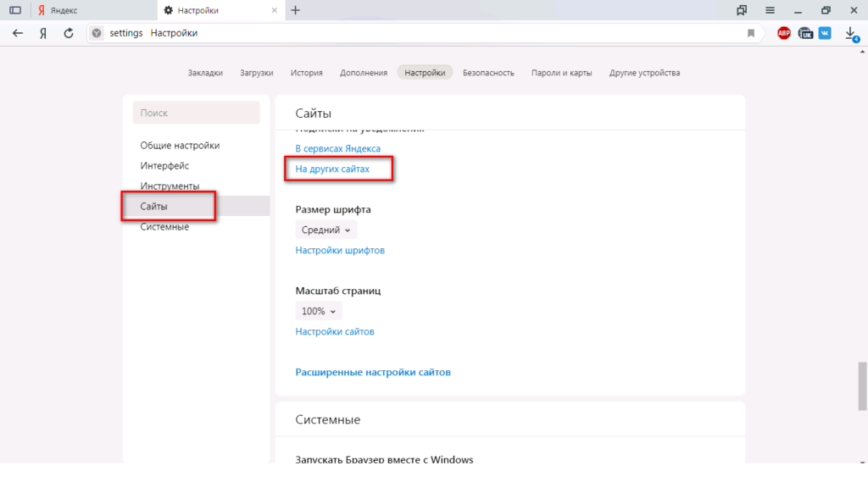Open a new tab with plus button

coord(295,10)
